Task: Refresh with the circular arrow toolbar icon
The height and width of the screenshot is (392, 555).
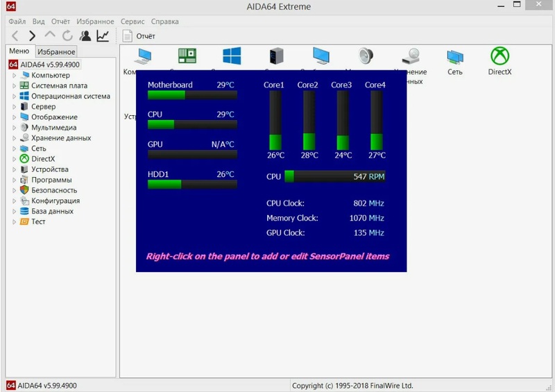Action: coord(67,36)
